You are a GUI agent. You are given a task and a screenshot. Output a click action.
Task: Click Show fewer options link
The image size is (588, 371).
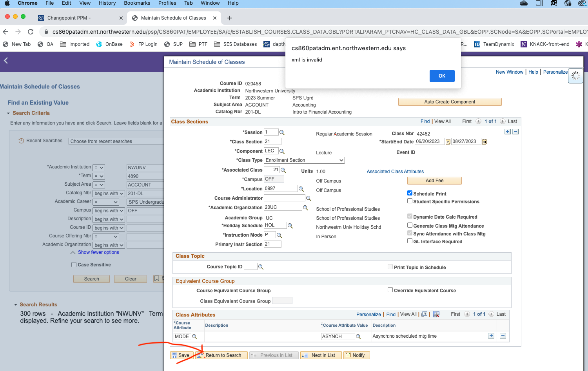(x=98, y=252)
